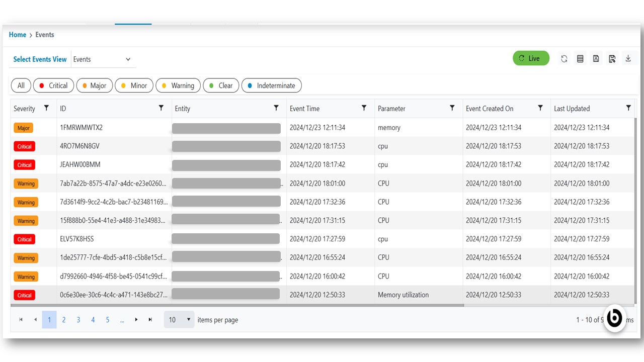Navigate to Home via breadcrumb
Image resolution: width=644 pixels, height=362 pixels.
click(18, 35)
